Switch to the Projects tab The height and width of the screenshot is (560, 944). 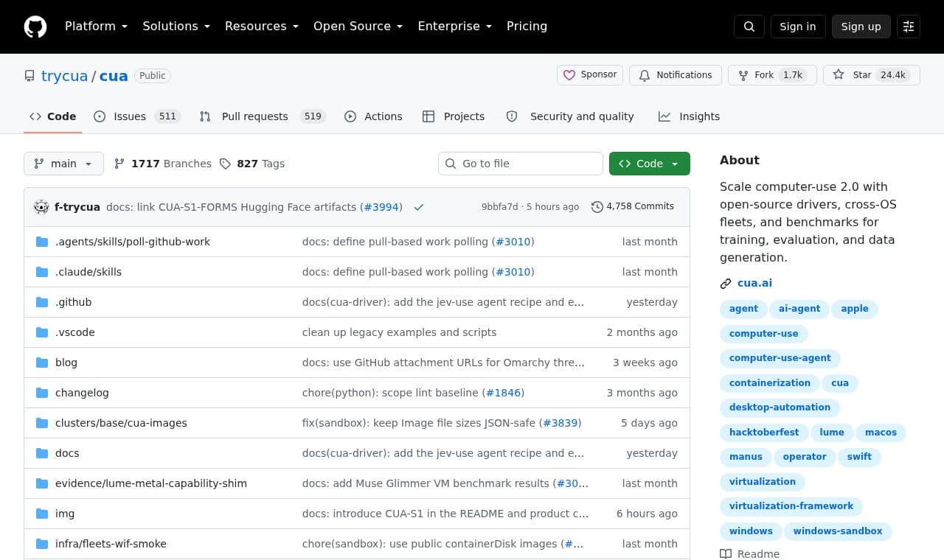(x=454, y=116)
